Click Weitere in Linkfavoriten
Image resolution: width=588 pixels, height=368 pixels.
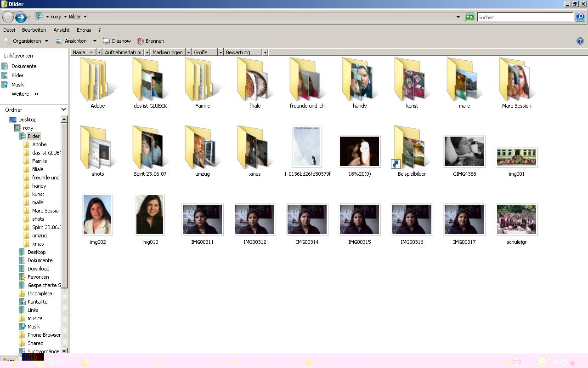click(20, 94)
